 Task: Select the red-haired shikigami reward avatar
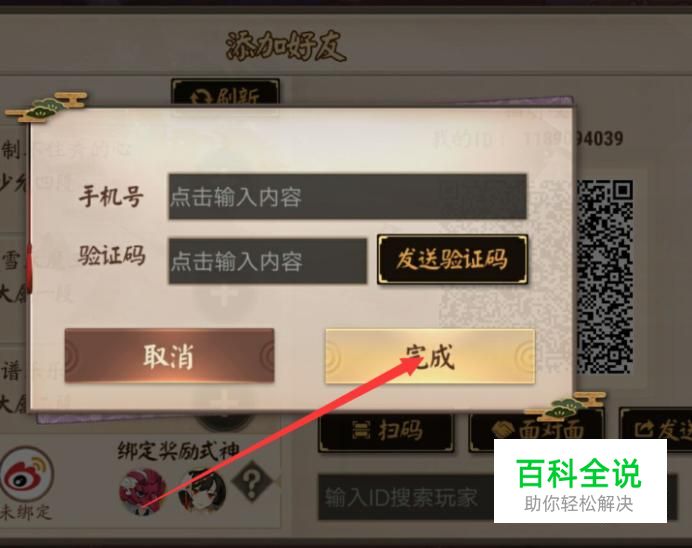[x=142, y=492]
